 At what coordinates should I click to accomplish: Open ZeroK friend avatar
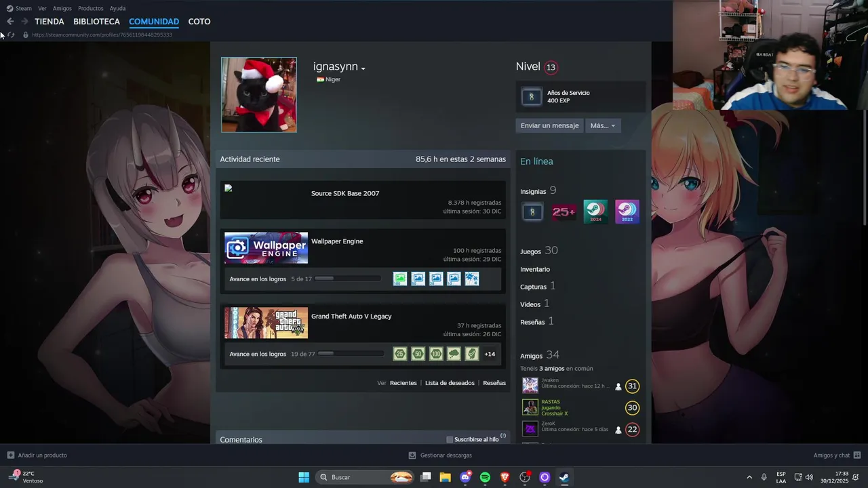tap(530, 429)
